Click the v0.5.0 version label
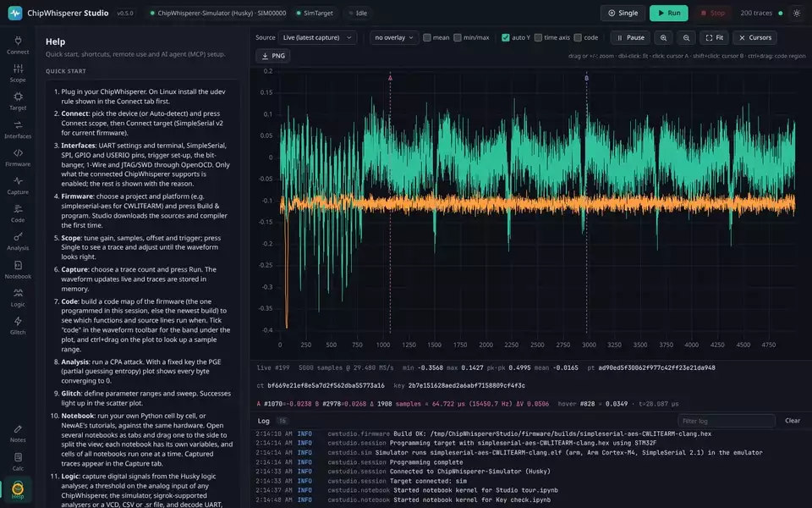Viewport: 812px width, 508px height. [x=125, y=13]
